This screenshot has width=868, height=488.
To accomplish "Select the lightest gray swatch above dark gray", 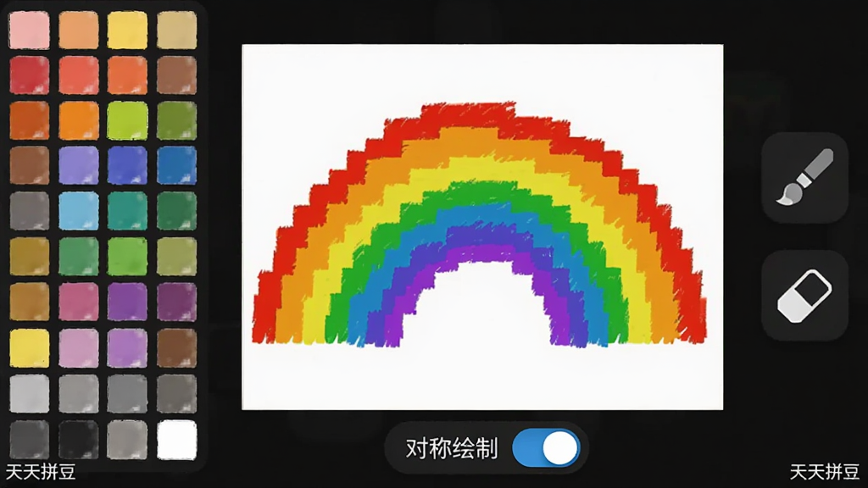I will point(30,394).
